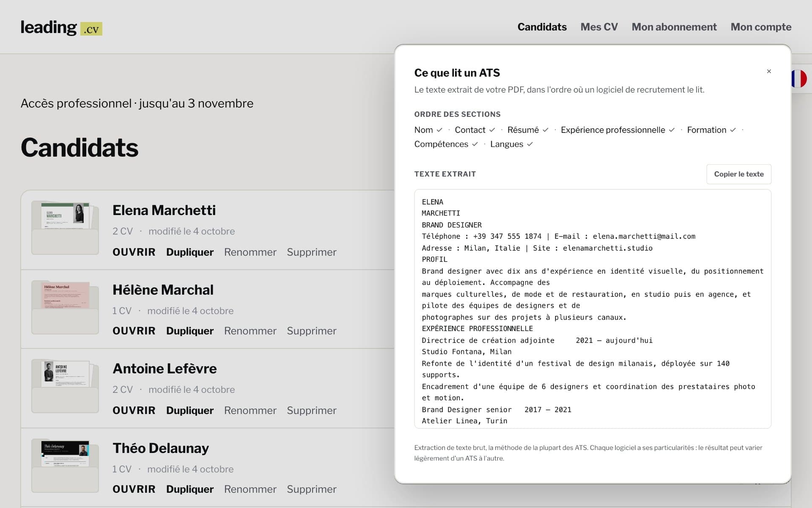Screen dimensions: 812x508
Task: Close the ATS reader dialog
Action: (x=769, y=72)
